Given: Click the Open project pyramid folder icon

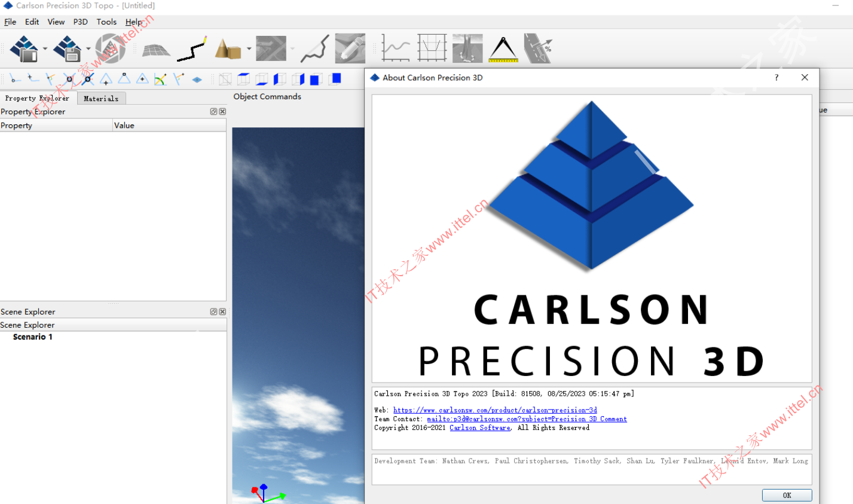Looking at the screenshot, I should pos(25,48).
